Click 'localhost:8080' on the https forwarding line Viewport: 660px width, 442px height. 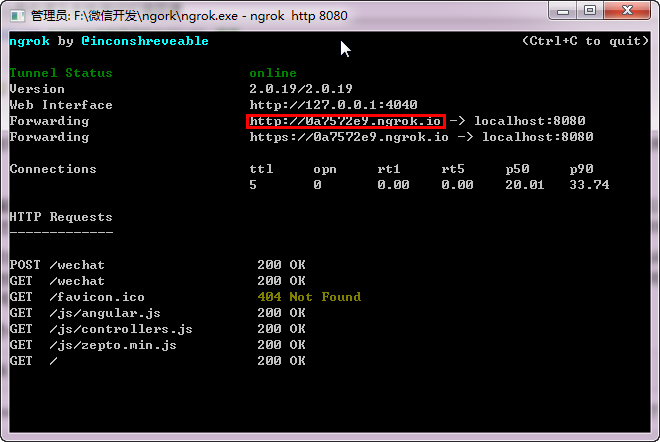coord(538,137)
